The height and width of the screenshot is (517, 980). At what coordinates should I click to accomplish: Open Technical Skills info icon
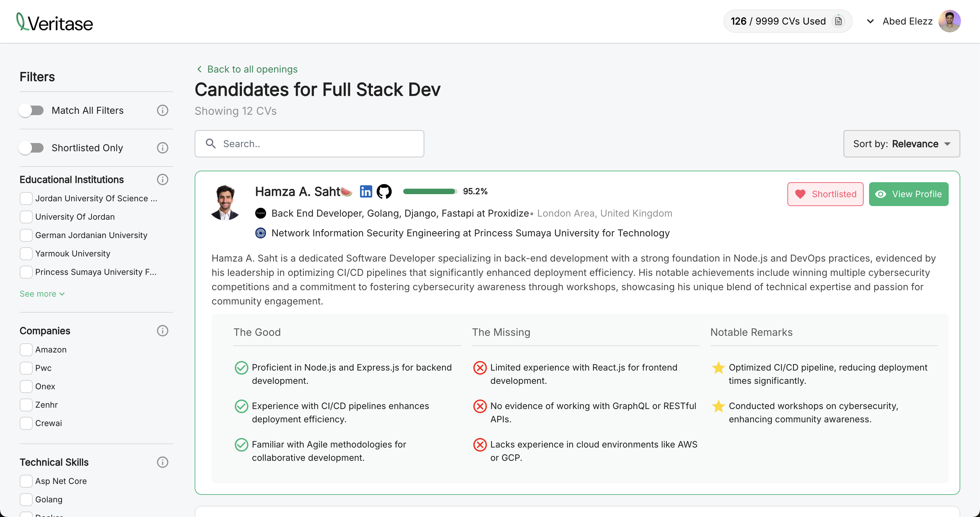click(162, 462)
